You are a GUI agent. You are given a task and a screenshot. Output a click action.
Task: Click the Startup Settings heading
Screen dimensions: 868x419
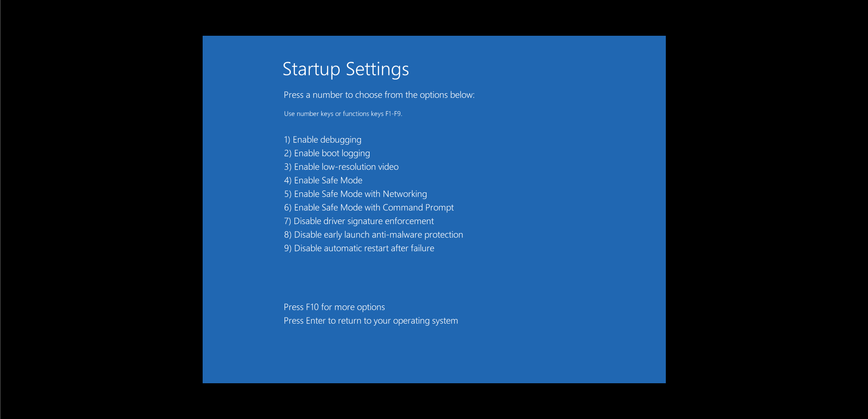tap(346, 69)
